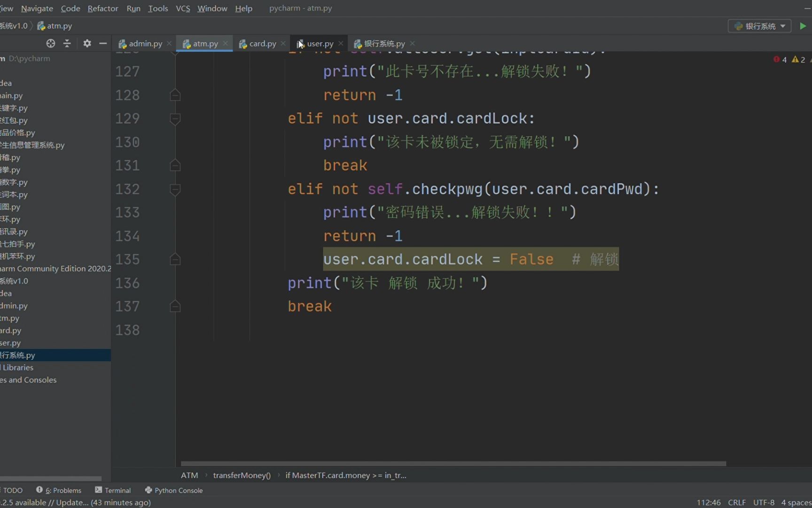Toggle code fold marker at line 135

click(175, 259)
